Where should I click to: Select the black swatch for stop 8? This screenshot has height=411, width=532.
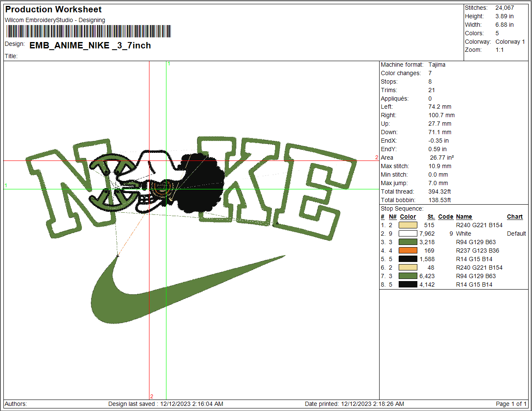click(408, 284)
